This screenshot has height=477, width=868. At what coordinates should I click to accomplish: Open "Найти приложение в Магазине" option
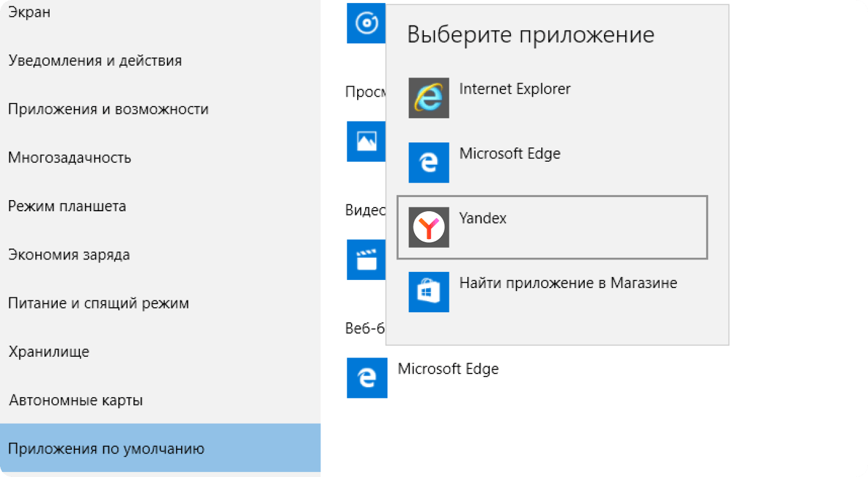(x=568, y=284)
